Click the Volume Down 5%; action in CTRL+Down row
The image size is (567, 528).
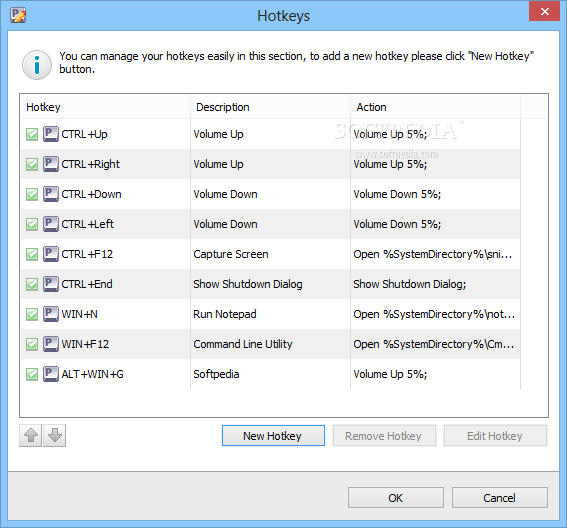[x=397, y=194]
